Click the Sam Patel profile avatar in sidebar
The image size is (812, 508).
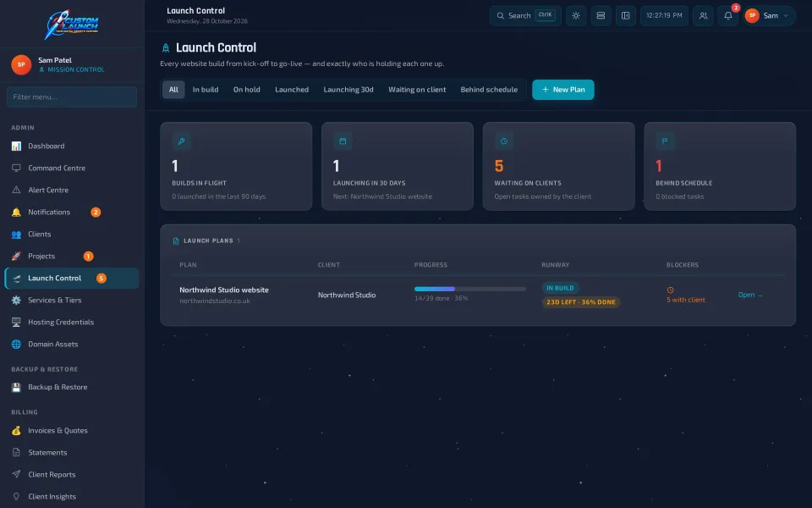tap(21, 65)
